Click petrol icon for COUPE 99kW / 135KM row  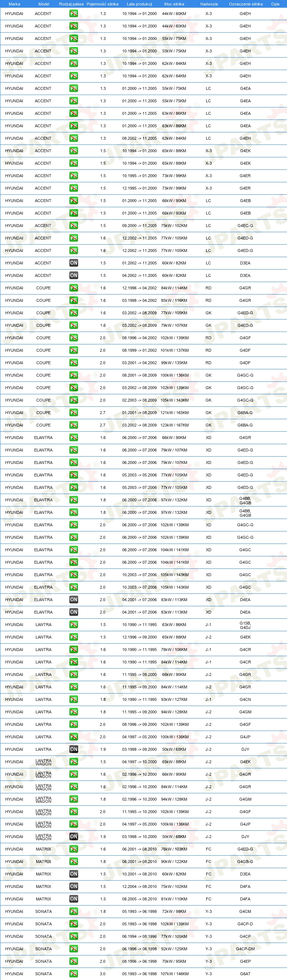[73, 363]
